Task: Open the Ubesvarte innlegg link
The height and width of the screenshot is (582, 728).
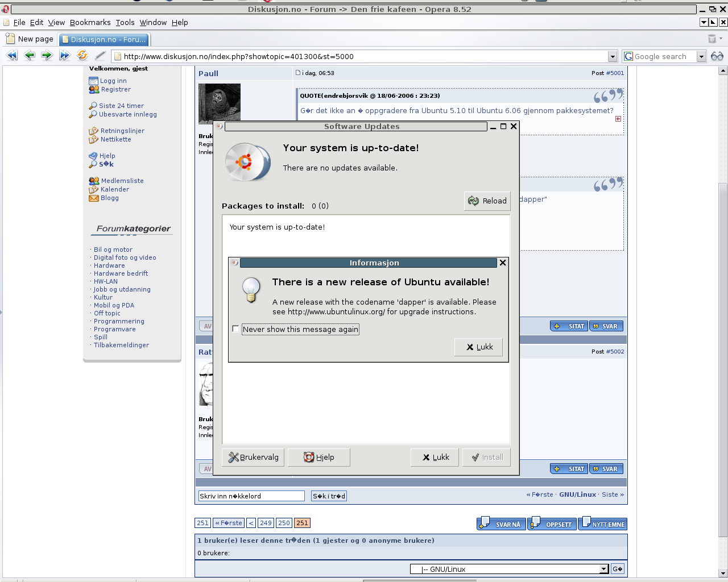Action: [128, 114]
